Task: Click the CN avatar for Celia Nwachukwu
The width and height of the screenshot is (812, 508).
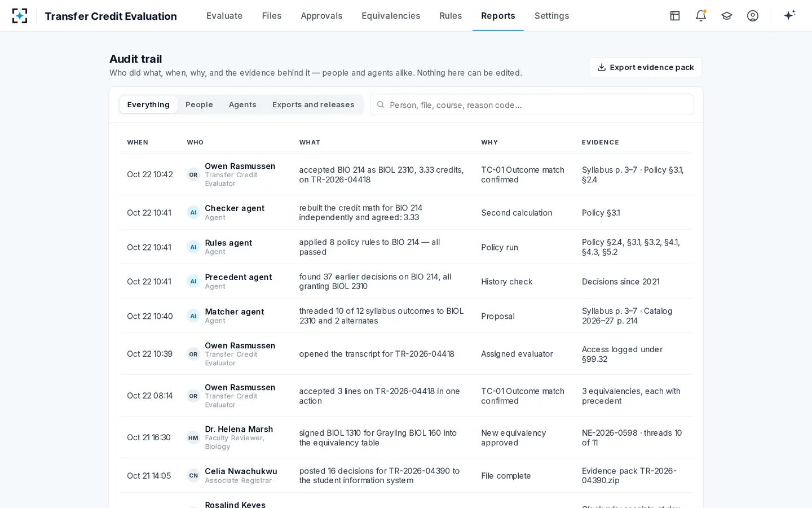Action: [x=193, y=476]
